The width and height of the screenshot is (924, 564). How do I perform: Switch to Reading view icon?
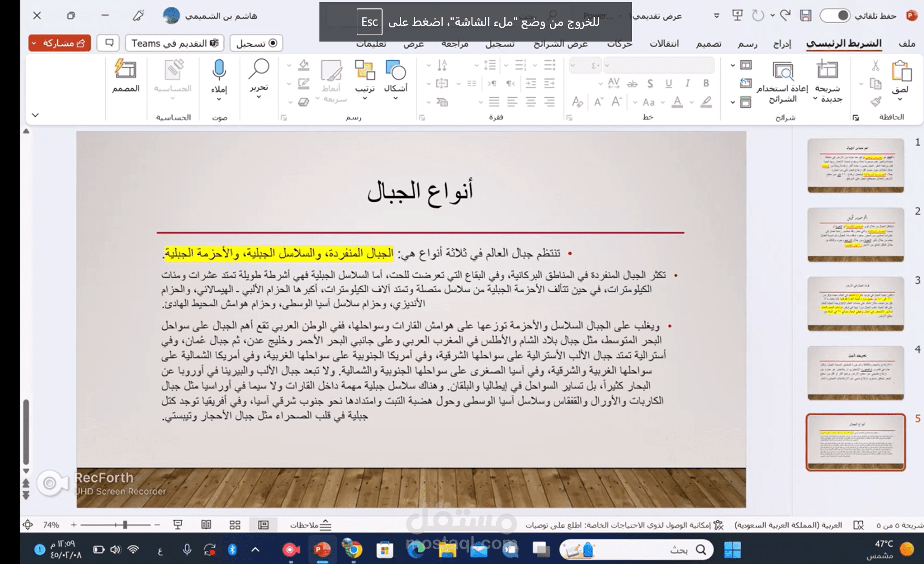pos(206,525)
